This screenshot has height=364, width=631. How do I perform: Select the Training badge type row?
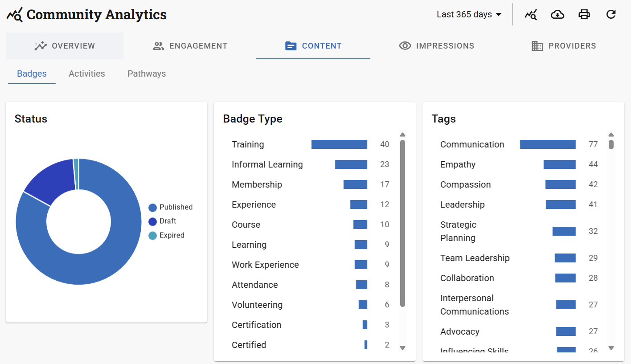tap(248, 144)
